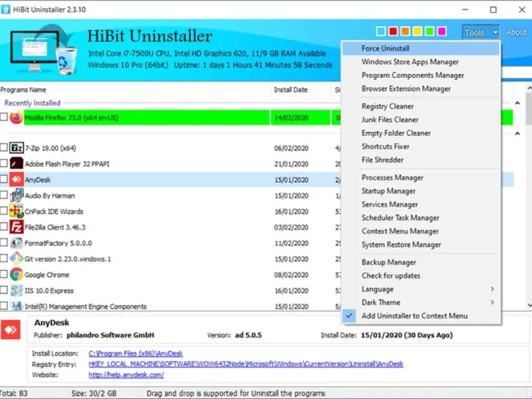
Task: Pick the yellow theme color swatch
Action: pos(418,31)
